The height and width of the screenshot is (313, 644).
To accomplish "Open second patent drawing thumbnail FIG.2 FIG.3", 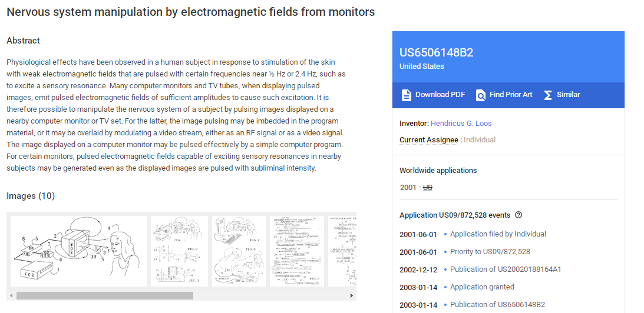I will pyautogui.click(x=179, y=251).
